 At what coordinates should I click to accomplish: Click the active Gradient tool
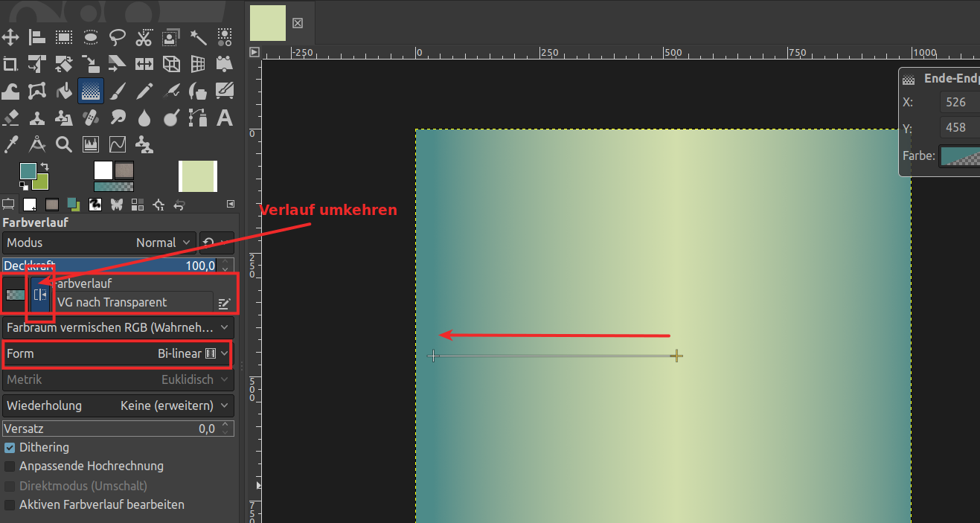click(x=91, y=91)
